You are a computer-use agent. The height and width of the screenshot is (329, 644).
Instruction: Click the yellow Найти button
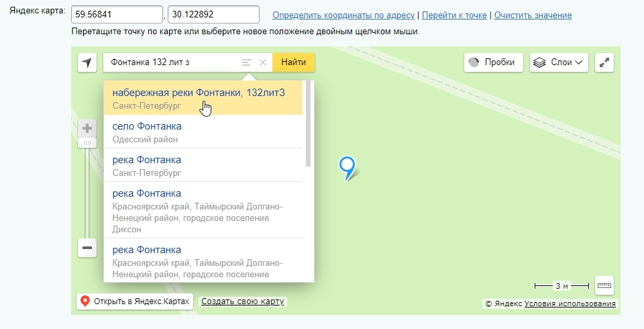point(294,62)
